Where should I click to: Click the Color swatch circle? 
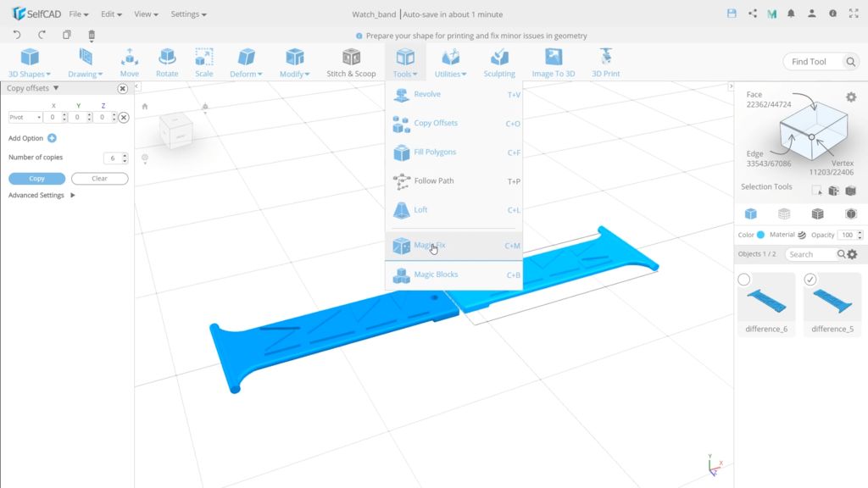760,235
